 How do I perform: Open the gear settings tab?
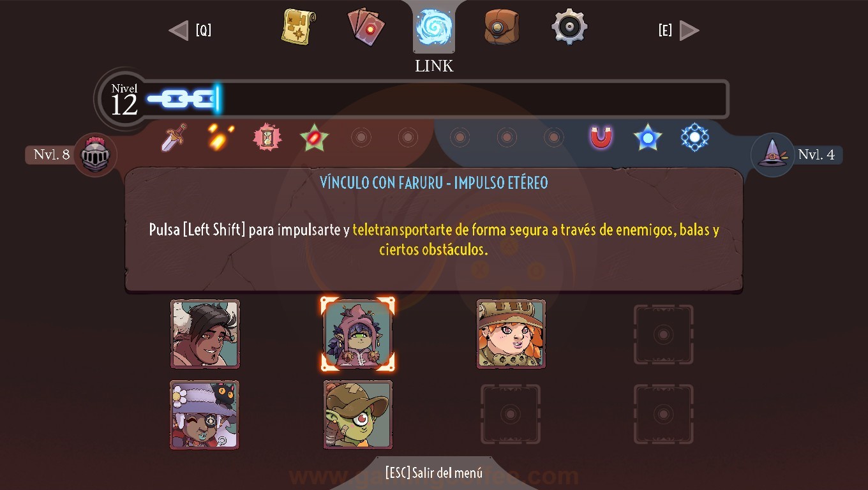coord(569,27)
